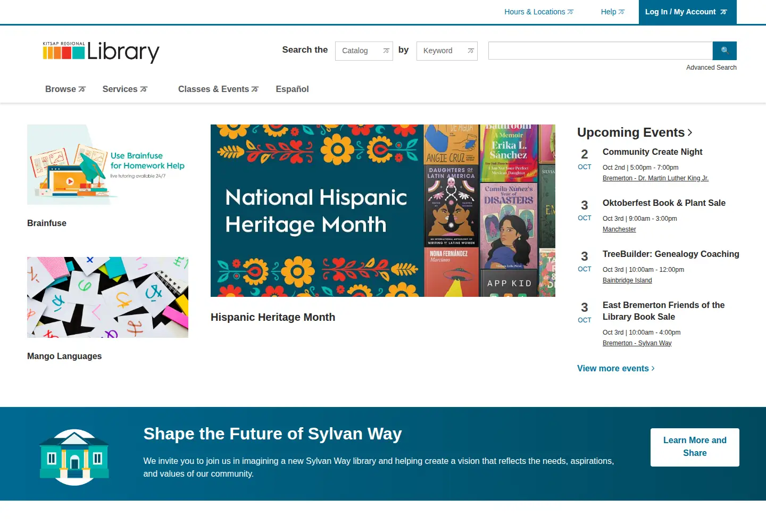Open Bremerton - Dr. Martin Luther King Jr. location
The height and width of the screenshot is (532, 766).
coord(655,178)
